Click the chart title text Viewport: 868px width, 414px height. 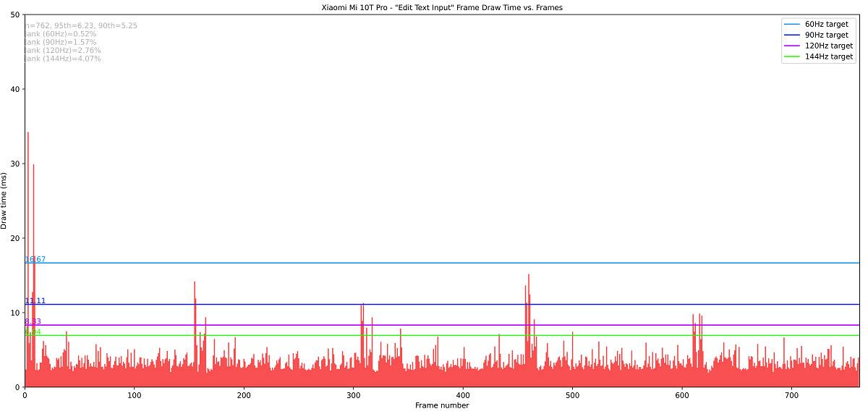442,7
